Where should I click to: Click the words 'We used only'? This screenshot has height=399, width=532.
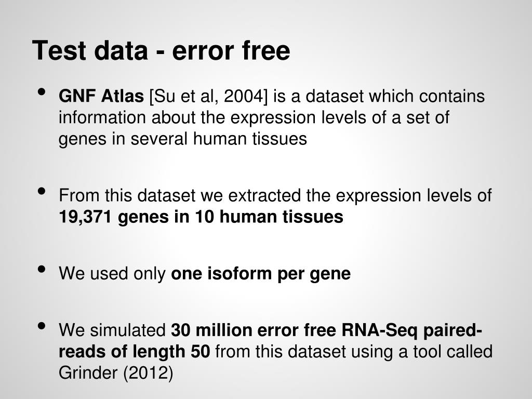[112, 273]
